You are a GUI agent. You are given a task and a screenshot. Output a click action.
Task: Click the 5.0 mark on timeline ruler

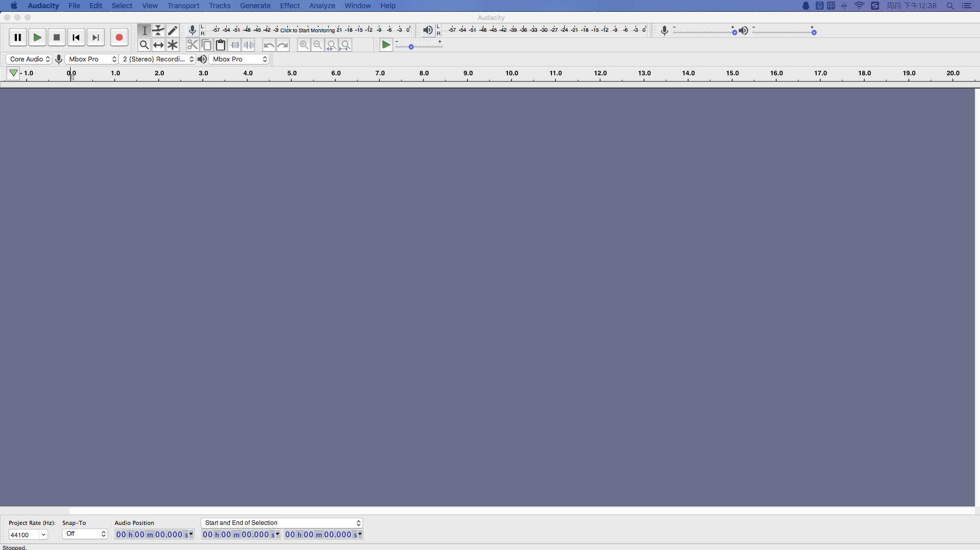click(x=292, y=73)
